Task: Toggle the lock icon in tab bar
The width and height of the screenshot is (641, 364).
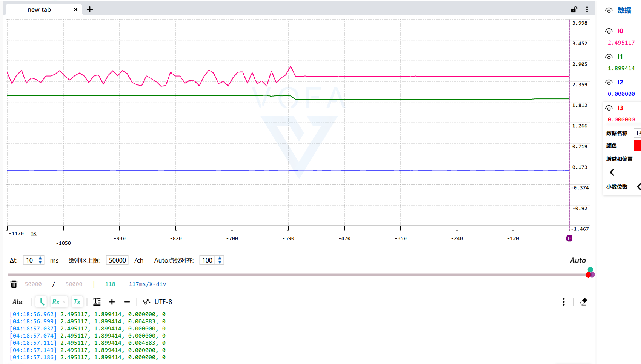Action: click(x=574, y=9)
